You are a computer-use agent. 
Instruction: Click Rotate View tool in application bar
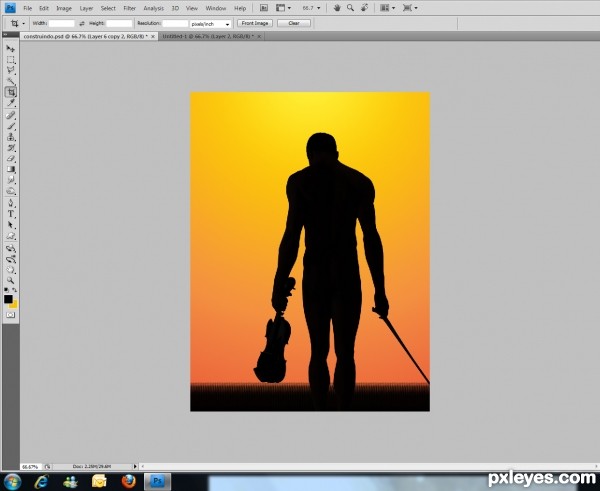[x=364, y=8]
